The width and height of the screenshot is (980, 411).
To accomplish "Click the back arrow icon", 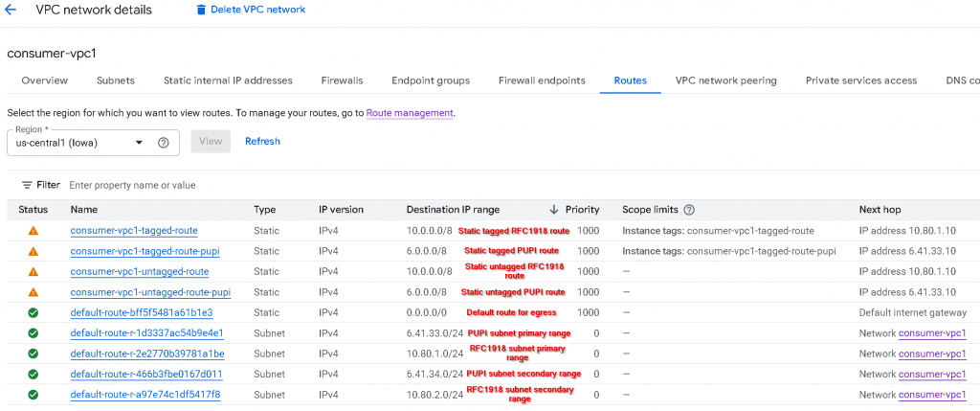I will pos(11,10).
